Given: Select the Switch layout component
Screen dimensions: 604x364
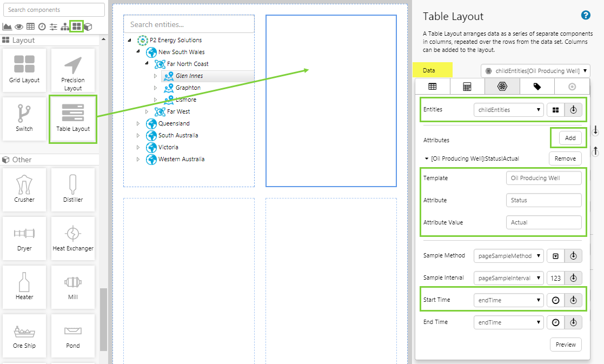Looking at the screenshot, I should (24, 118).
